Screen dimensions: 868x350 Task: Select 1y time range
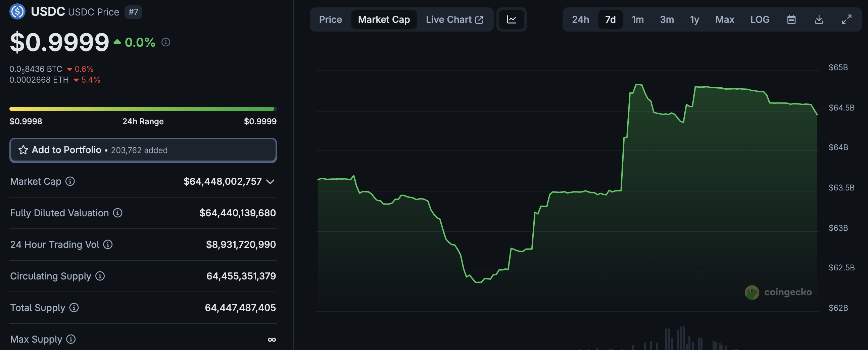(694, 19)
